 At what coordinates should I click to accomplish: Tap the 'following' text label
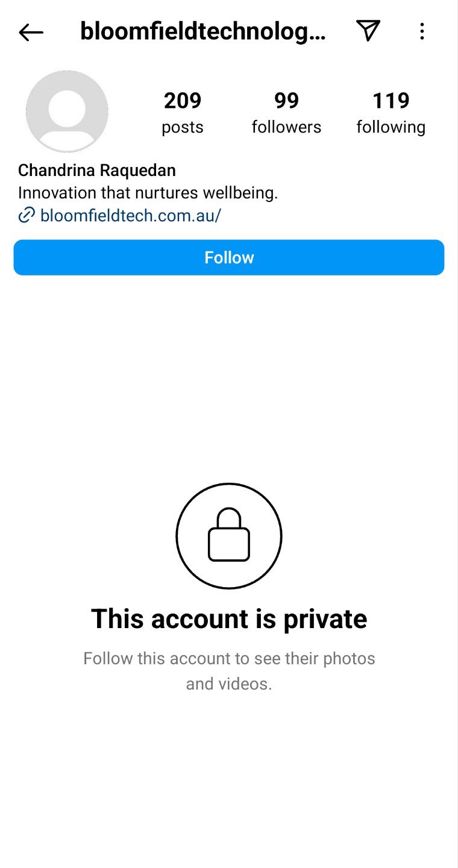coord(391,127)
